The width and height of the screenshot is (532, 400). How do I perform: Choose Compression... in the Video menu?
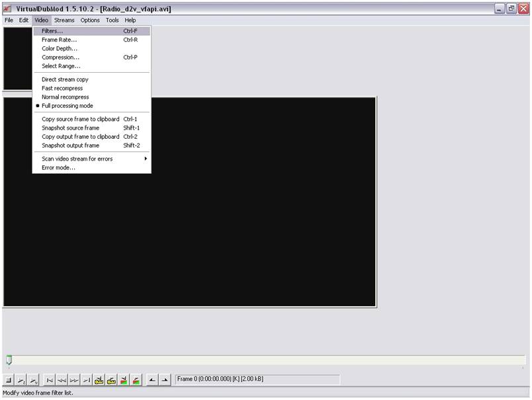coord(91,58)
